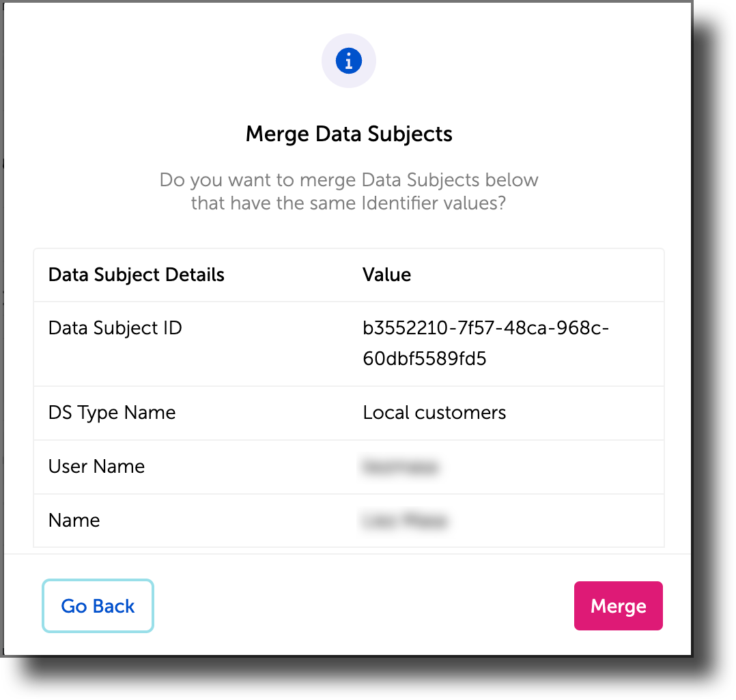Click the pink Merge confirmation control
The width and height of the screenshot is (736, 700).
(618, 605)
